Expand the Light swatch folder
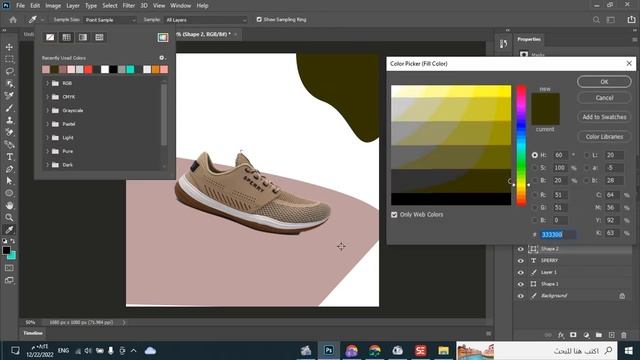The image size is (640, 360). tap(47, 138)
